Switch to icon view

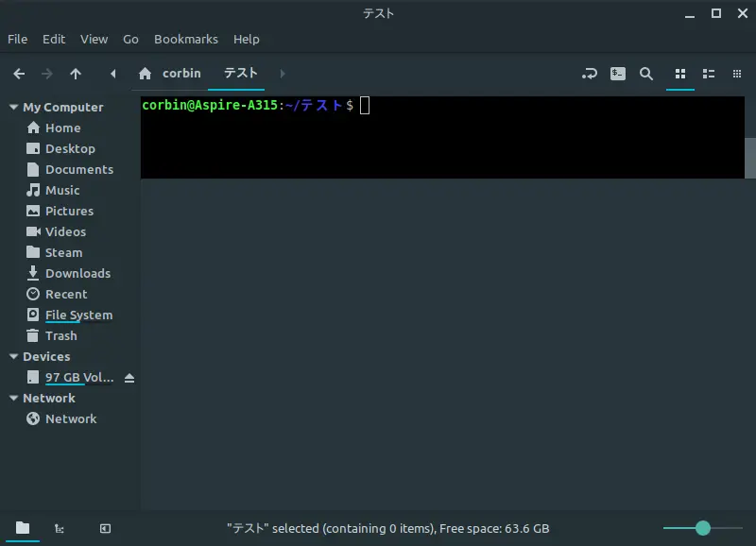pos(679,74)
